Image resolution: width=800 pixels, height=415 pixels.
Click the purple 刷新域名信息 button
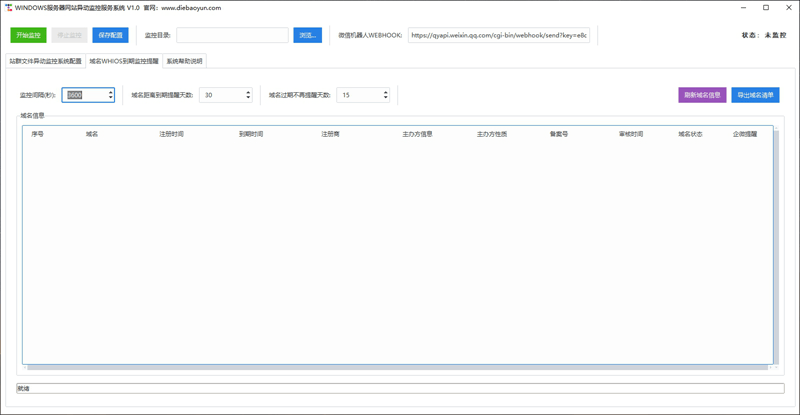pyautogui.click(x=702, y=95)
